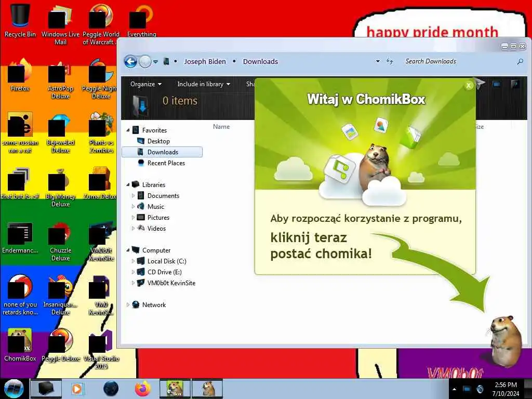The image size is (532, 399).
Task: Select Downloads in the navigation pane
Action: pyautogui.click(x=162, y=152)
